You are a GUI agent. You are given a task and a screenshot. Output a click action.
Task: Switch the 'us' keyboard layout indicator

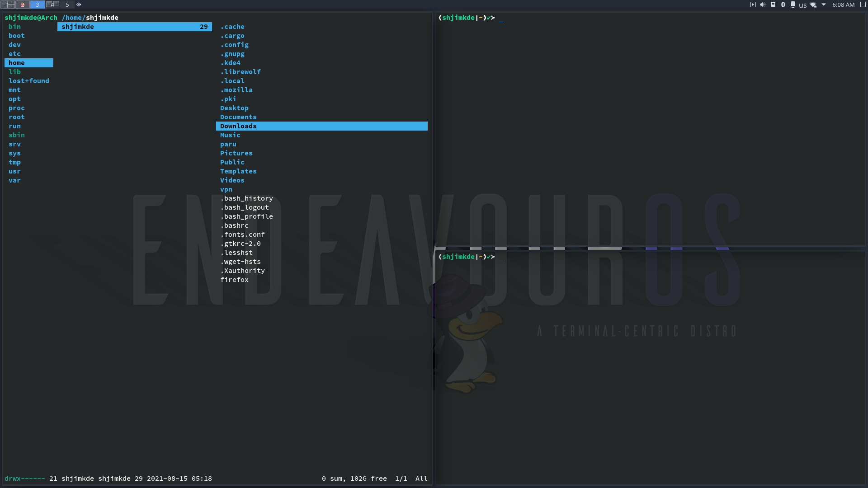tap(803, 5)
